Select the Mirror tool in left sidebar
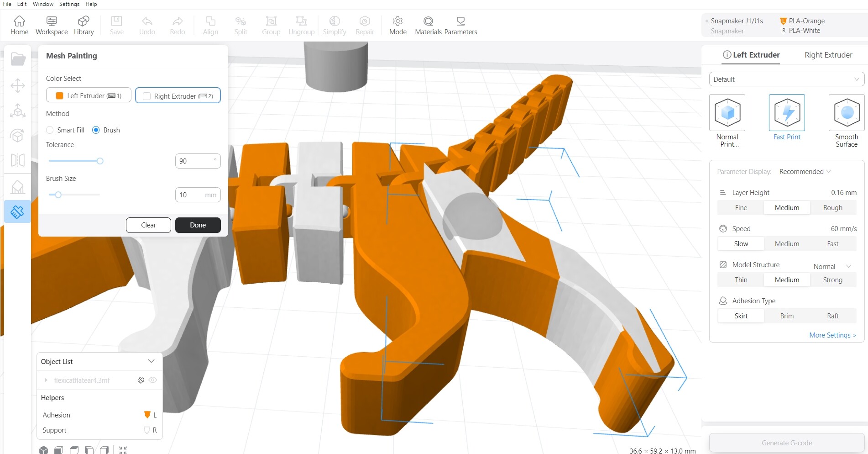Viewport: 868px width, 454px height. click(18, 160)
